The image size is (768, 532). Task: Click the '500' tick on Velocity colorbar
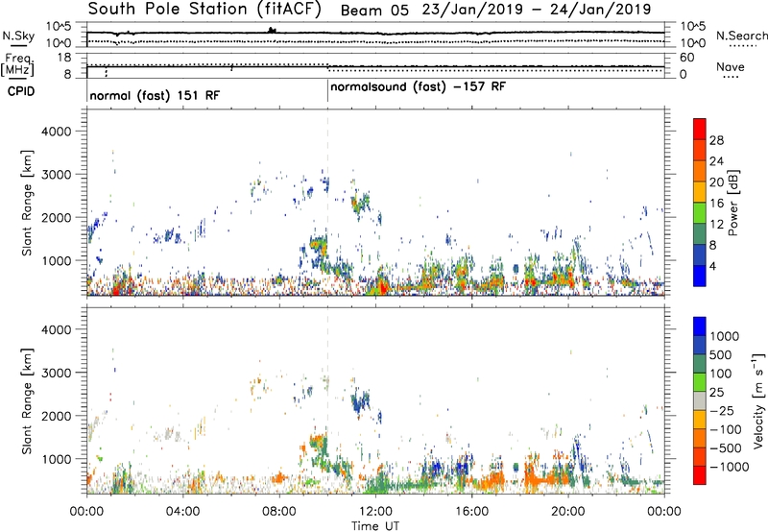coord(721,354)
